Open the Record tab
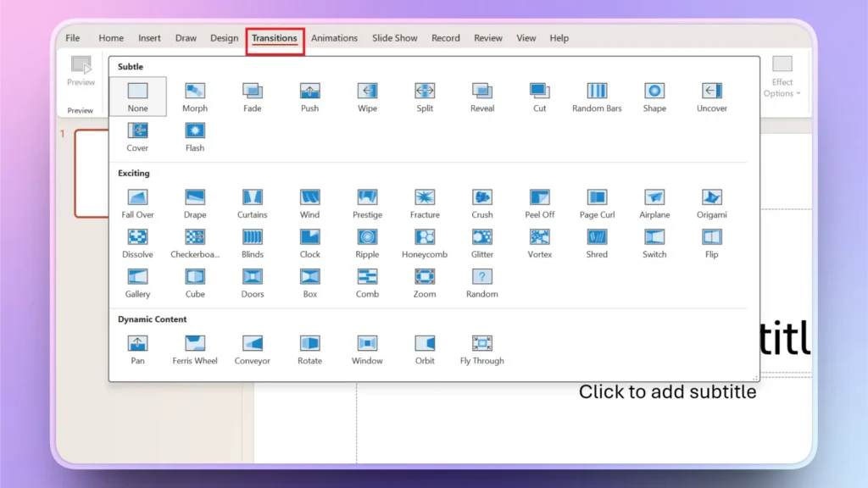The image size is (868, 488). point(446,38)
